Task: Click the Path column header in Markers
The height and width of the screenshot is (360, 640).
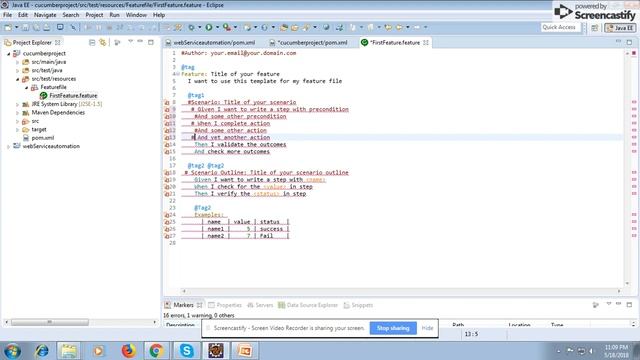Action: point(458,325)
